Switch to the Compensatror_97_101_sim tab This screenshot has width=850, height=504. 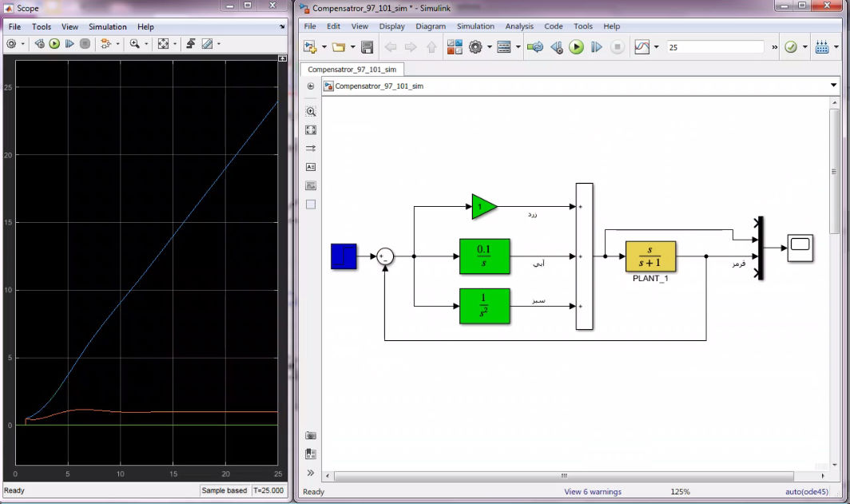[354, 69]
